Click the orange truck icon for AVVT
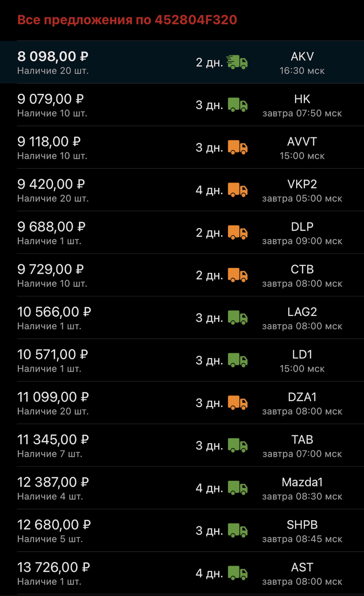The image size is (364, 596). (x=237, y=147)
